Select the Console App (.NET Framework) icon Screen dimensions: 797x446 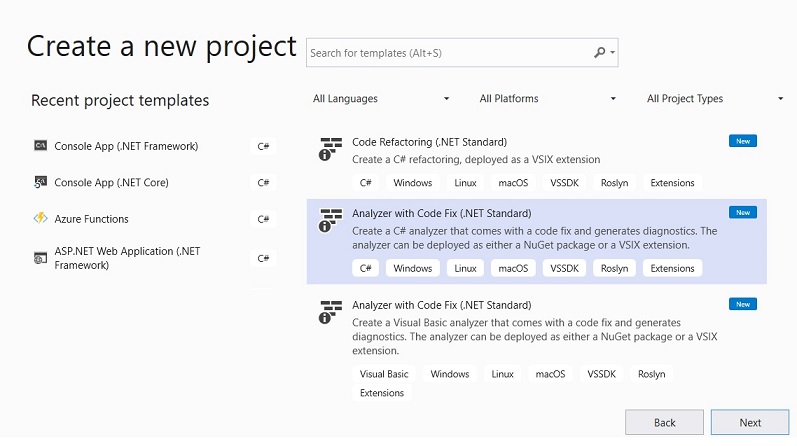pos(41,146)
